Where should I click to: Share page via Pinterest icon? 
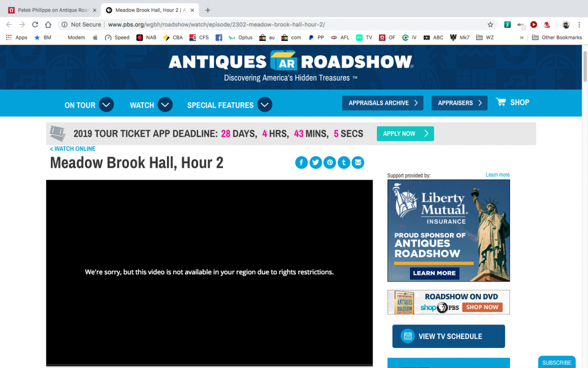click(x=329, y=163)
